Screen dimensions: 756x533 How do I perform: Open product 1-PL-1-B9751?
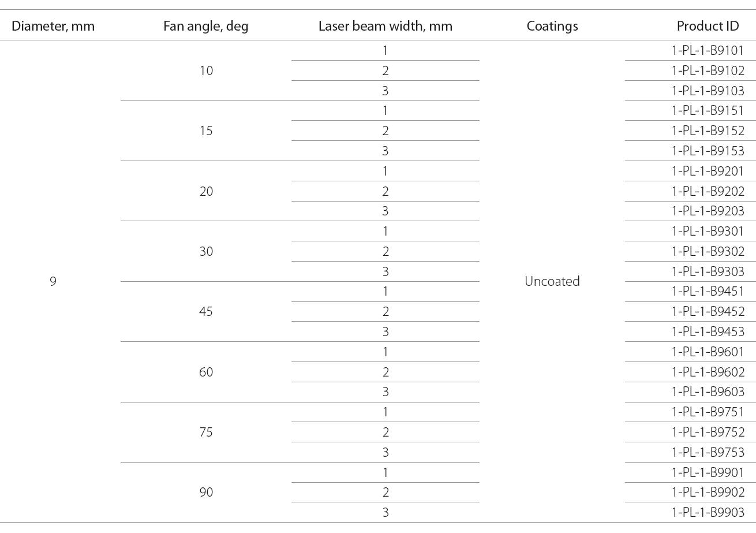(708, 412)
